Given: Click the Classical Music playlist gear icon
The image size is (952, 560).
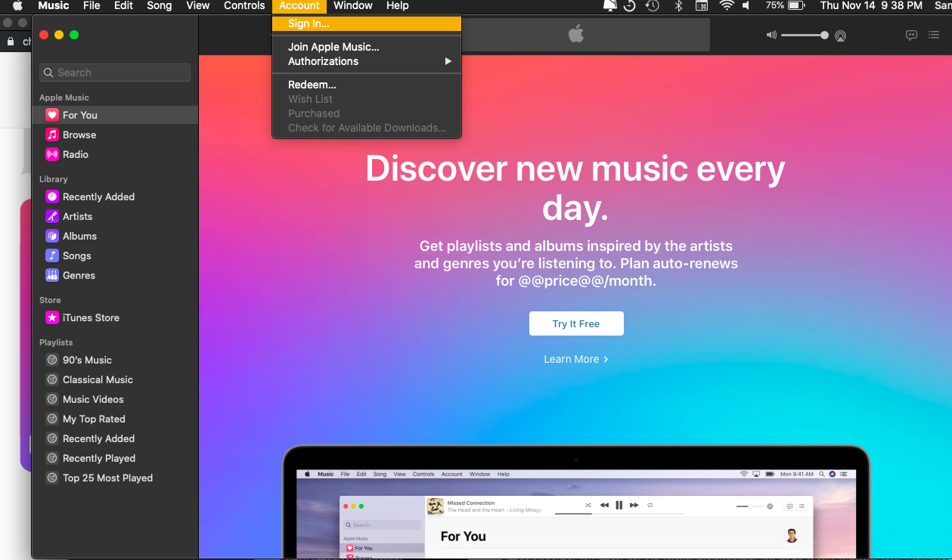Looking at the screenshot, I should (51, 379).
